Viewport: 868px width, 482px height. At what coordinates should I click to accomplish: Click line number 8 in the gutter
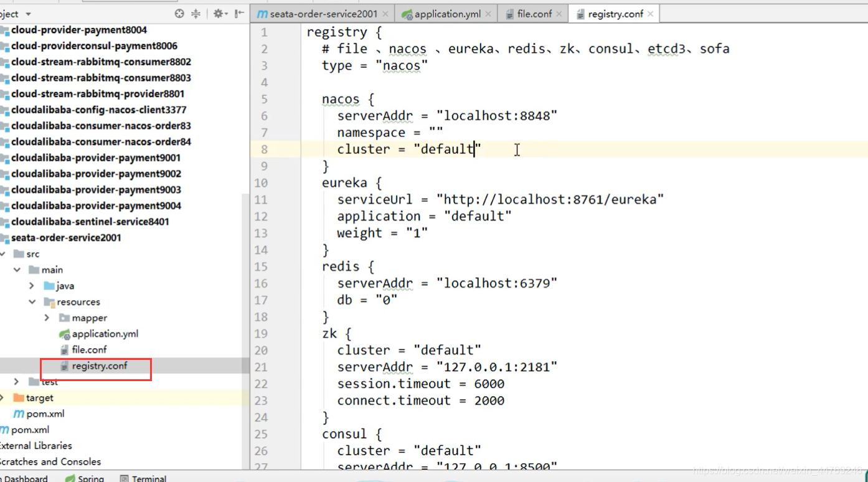265,149
